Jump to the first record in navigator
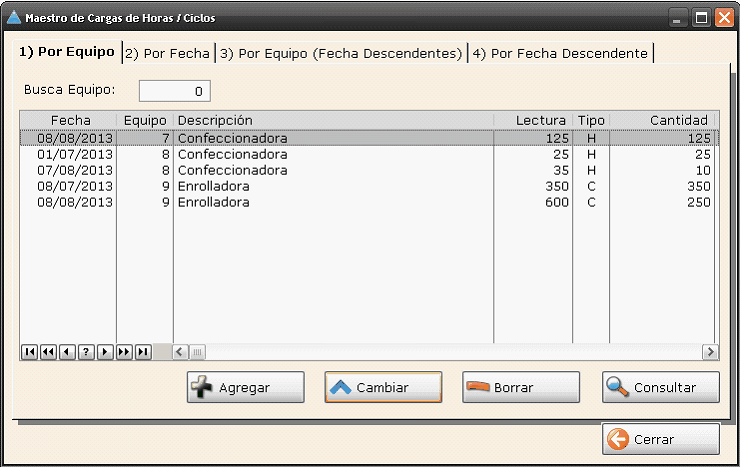 coord(29,352)
